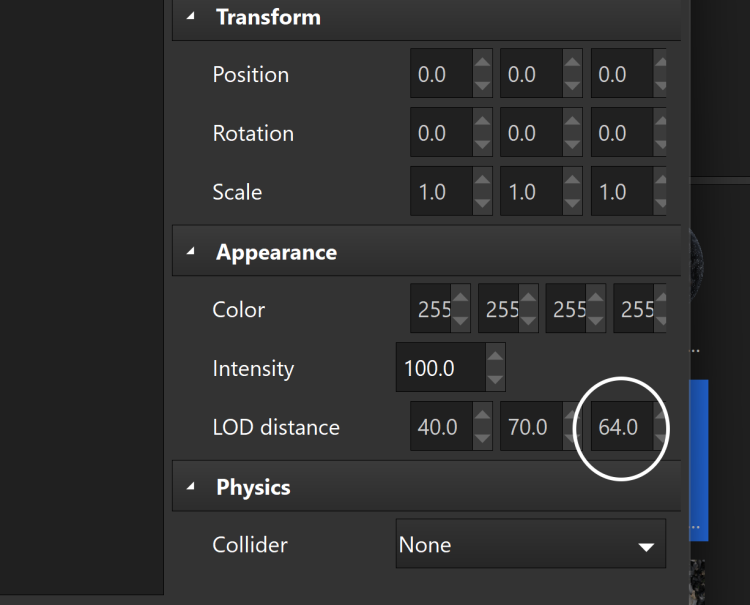The image size is (750, 605).
Task: Decrease the Intensity value
Action: point(495,380)
